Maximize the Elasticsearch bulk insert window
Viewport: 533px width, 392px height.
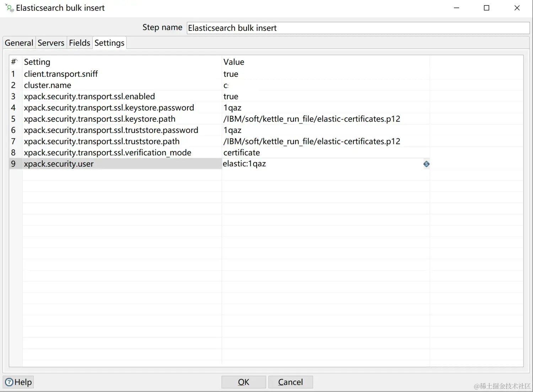pyautogui.click(x=487, y=8)
